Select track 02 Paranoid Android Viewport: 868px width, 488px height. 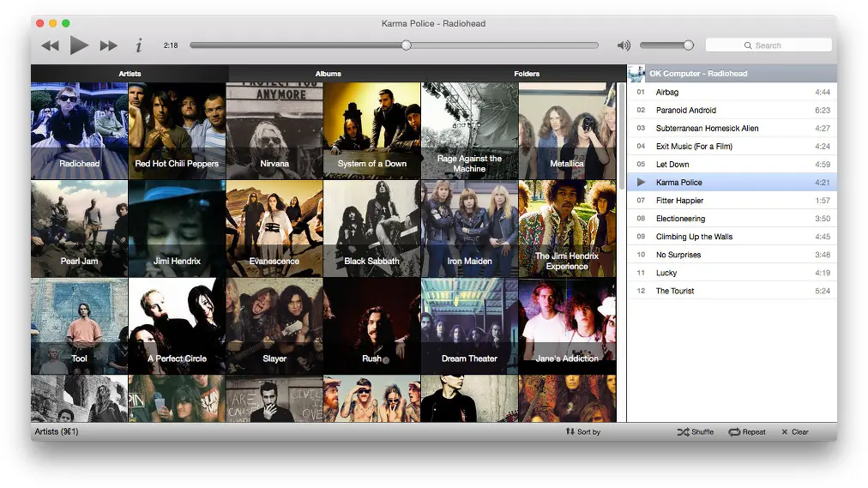732,110
